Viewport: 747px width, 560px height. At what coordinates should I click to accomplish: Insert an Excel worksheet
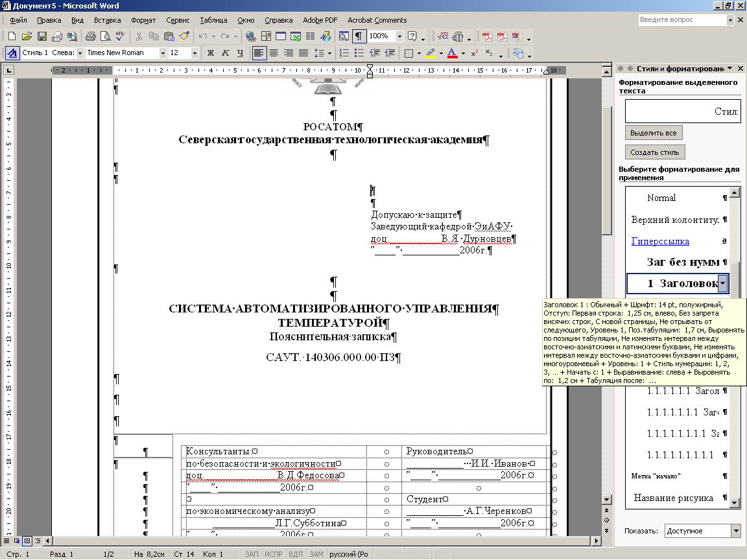[296, 36]
